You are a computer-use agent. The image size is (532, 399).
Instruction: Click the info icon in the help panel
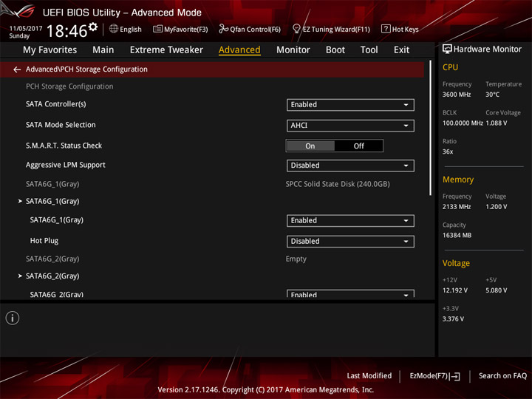point(13,318)
